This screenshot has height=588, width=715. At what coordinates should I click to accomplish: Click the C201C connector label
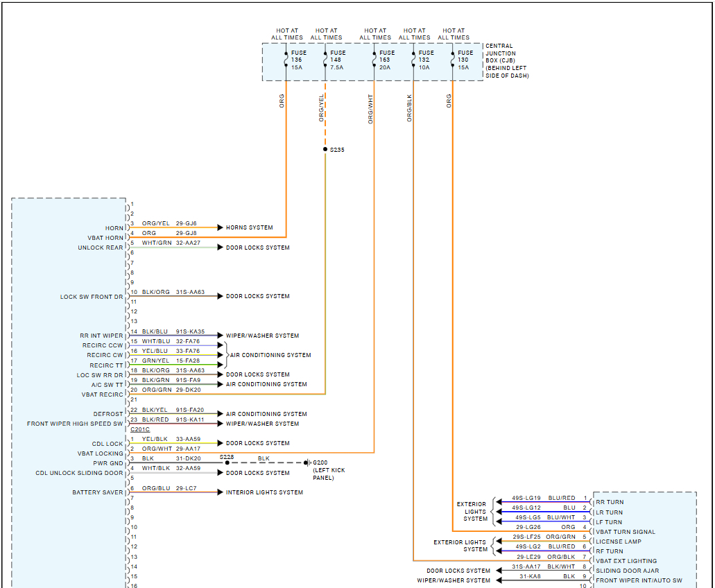(x=140, y=429)
